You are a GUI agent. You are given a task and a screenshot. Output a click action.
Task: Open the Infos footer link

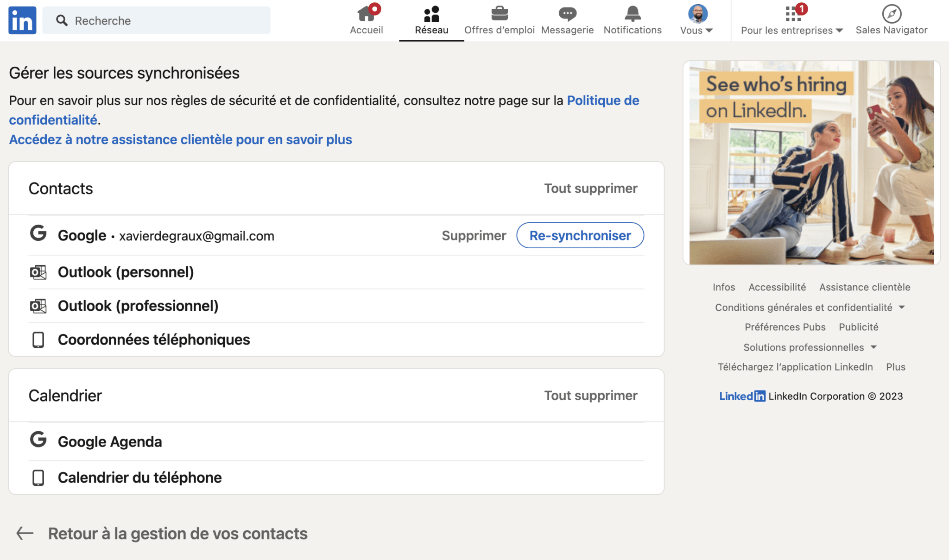724,287
